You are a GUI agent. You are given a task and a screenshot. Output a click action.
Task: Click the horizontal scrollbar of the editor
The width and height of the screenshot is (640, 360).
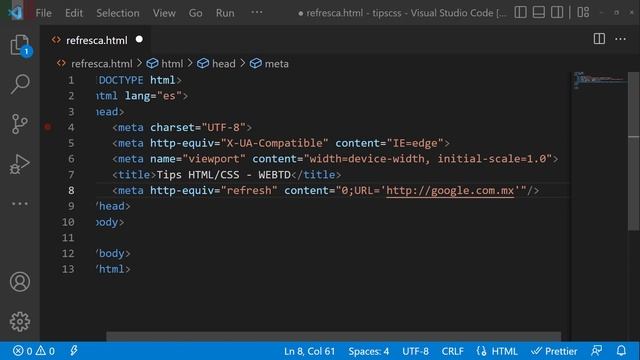333,336
